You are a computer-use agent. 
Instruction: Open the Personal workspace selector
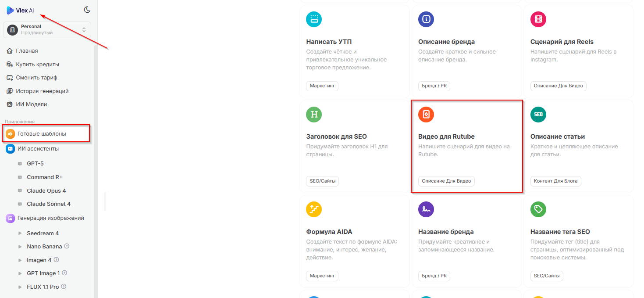point(47,30)
